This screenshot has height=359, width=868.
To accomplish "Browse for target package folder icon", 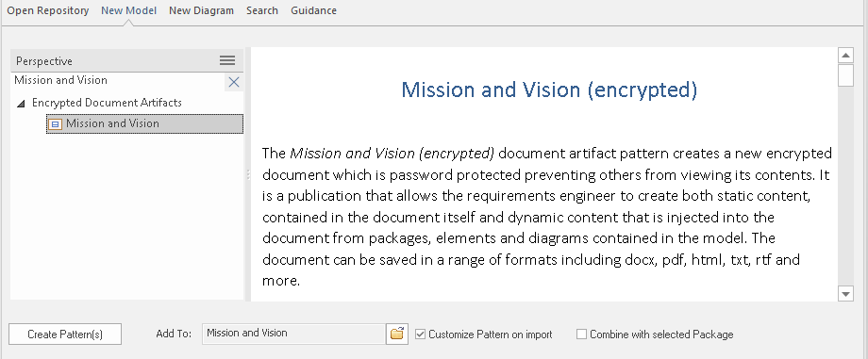I will (x=397, y=334).
